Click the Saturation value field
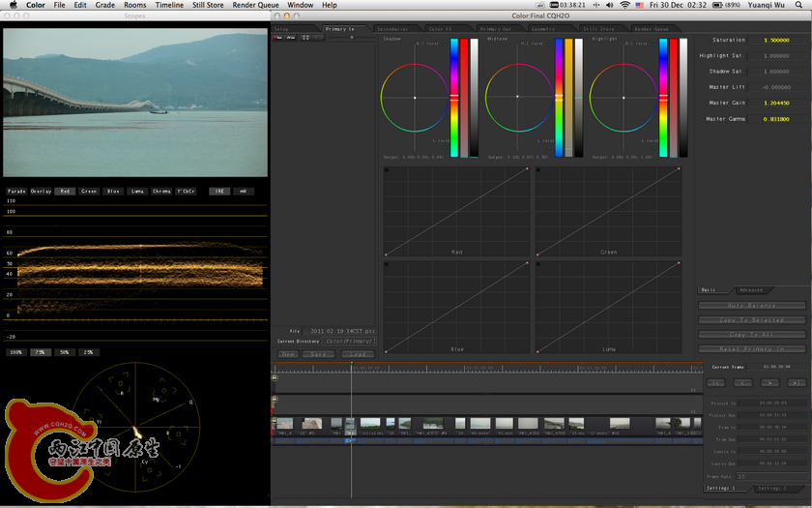Viewport: 812px width, 508px height. pos(776,41)
